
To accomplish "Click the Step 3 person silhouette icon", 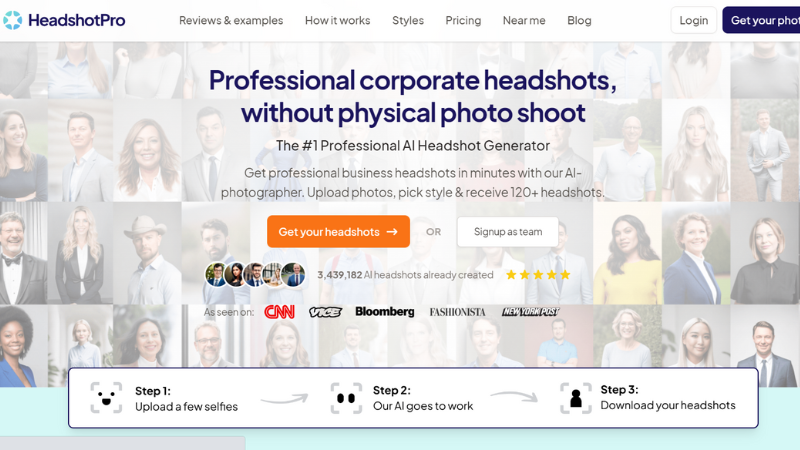I will coord(576,398).
